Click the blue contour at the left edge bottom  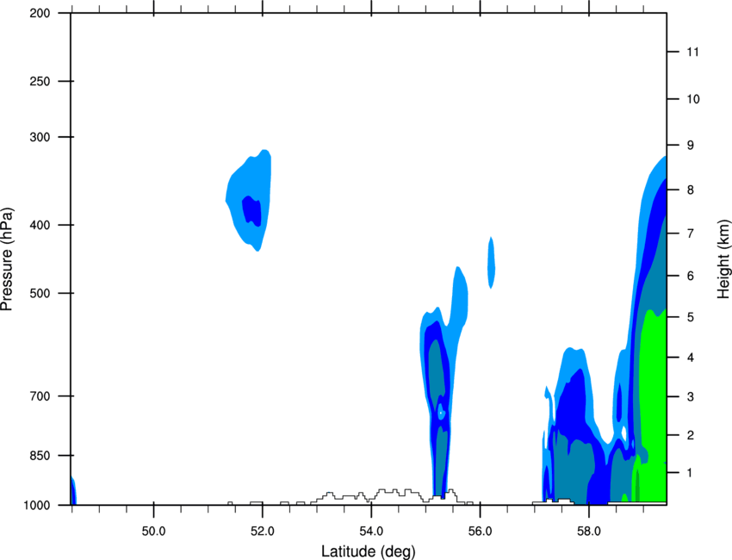tap(73, 490)
